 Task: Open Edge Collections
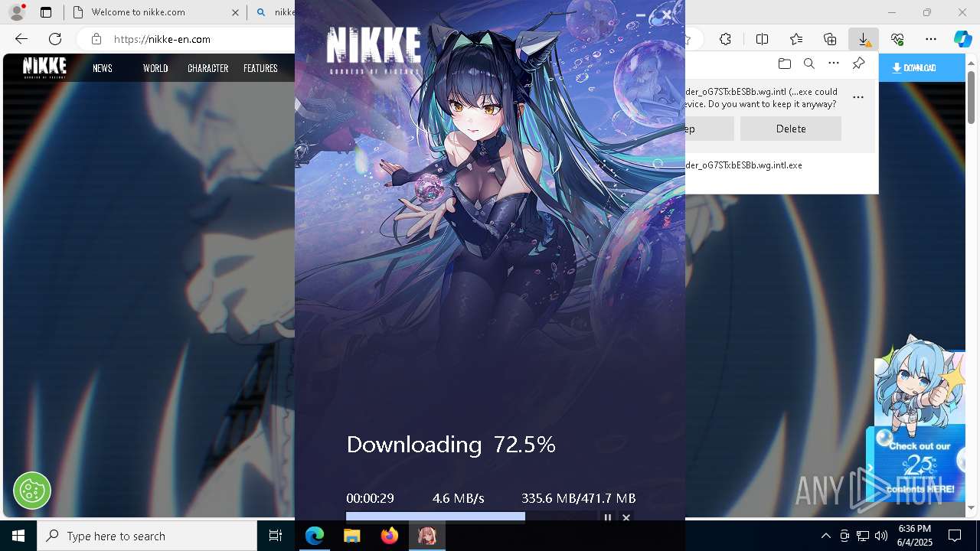[x=830, y=39]
